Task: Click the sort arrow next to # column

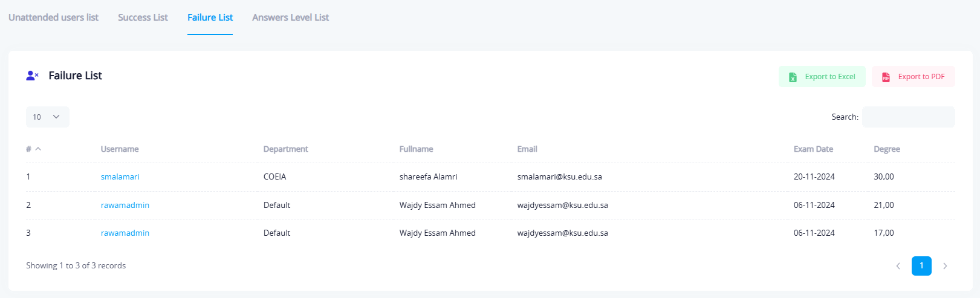Action: tap(38, 149)
